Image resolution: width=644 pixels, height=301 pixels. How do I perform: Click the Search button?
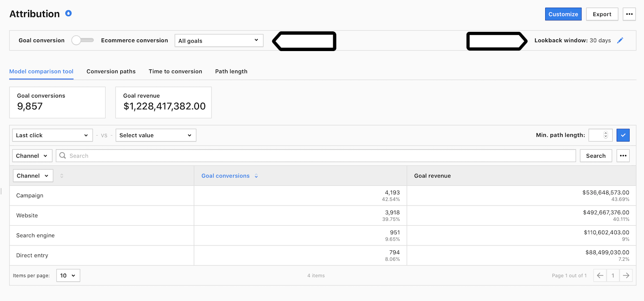(596, 156)
